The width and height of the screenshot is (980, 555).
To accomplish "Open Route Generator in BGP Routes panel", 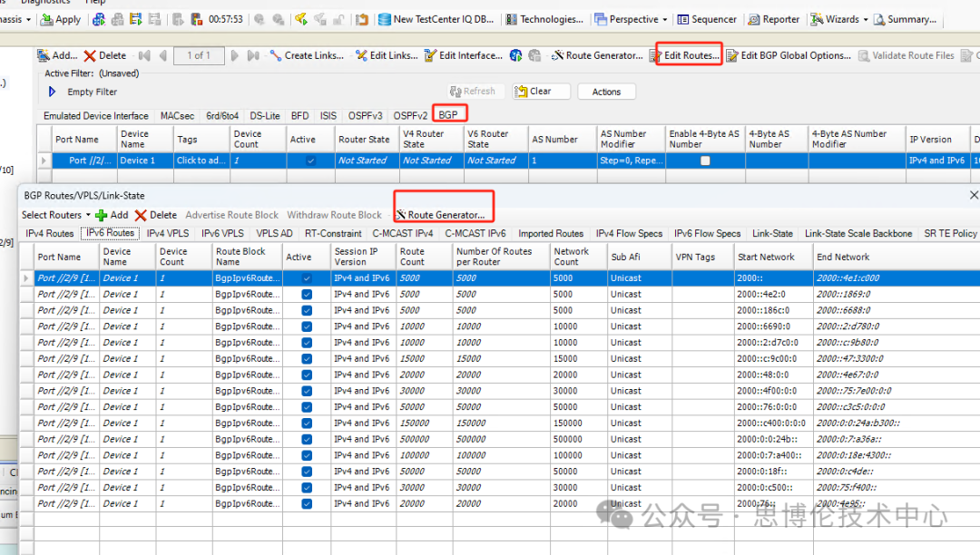I will tap(439, 215).
